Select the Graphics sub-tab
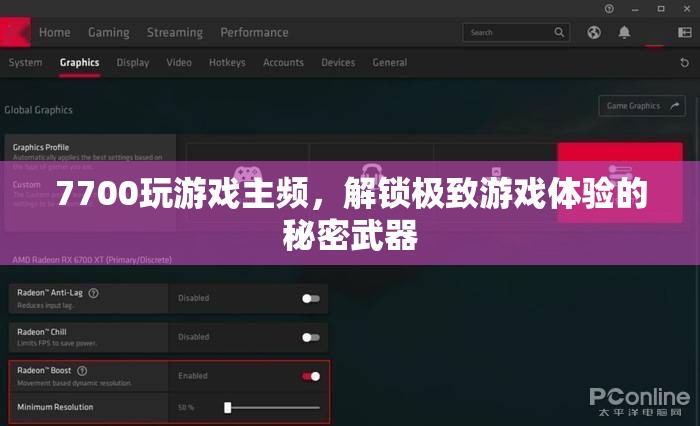The height and width of the screenshot is (426, 700). point(79,63)
